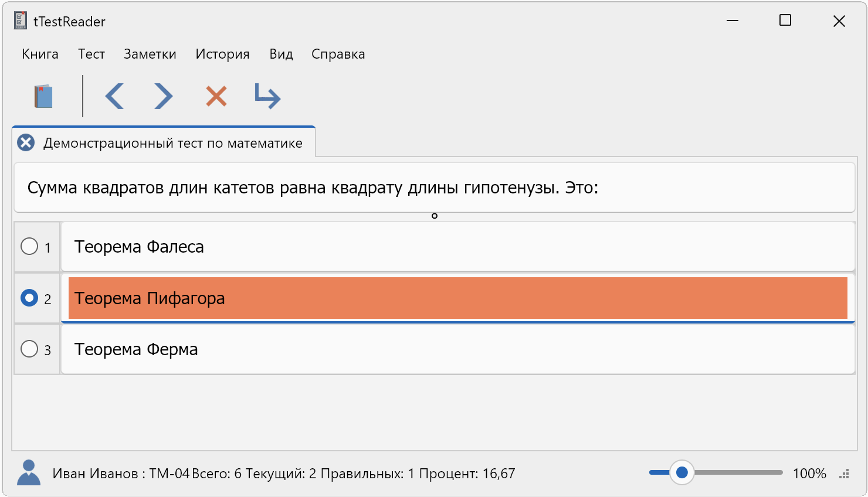Expand the Вид menu
Image resolution: width=868 pixels, height=497 pixels.
tap(281, 54)
